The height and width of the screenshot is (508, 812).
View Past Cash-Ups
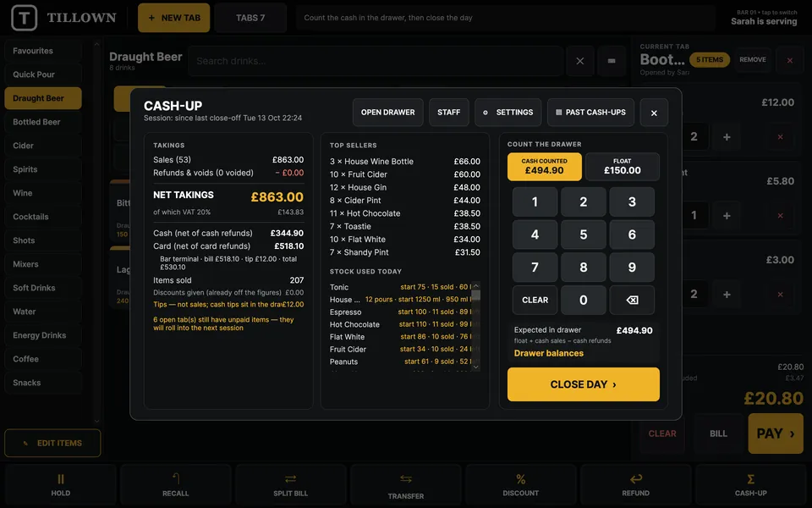click(590, 113)
